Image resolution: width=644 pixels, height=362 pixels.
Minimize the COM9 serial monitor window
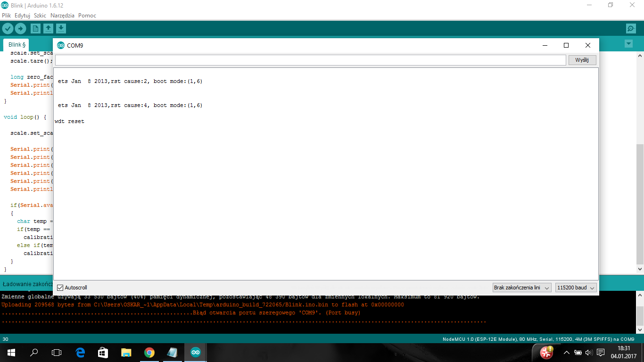pyautogui.click(x=545, y=45)
